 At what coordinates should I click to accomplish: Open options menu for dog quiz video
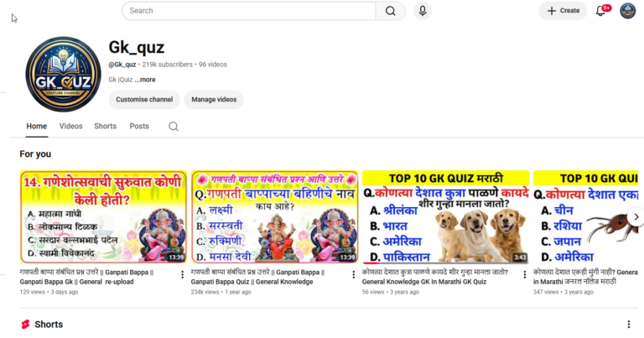pyautogui.click(x=524, y=275)
